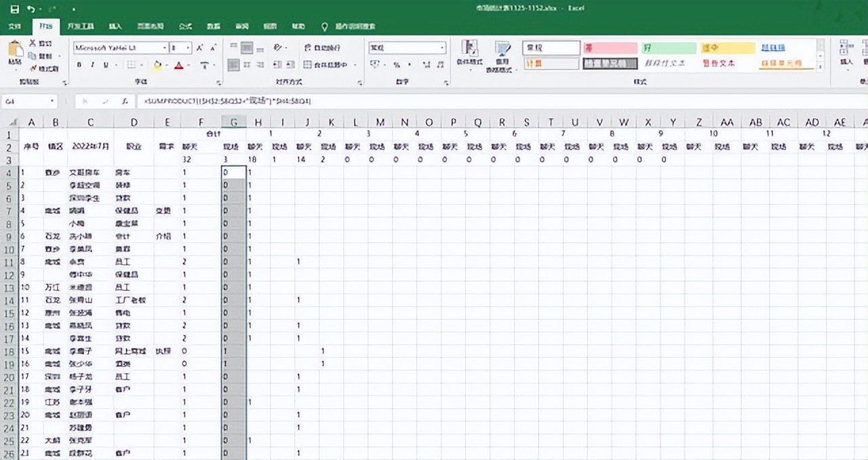Expand the Alignment group dialog launcher

[359, 82]
